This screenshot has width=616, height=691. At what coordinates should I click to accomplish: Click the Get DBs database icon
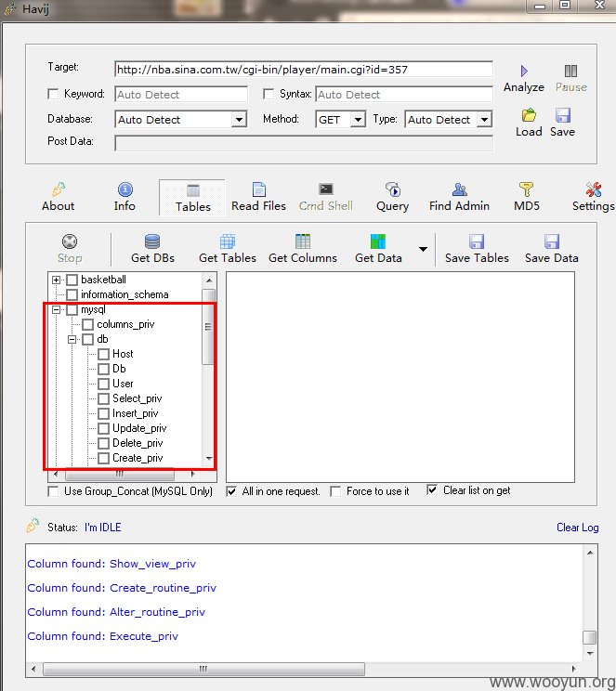click(x=152, y=241)
